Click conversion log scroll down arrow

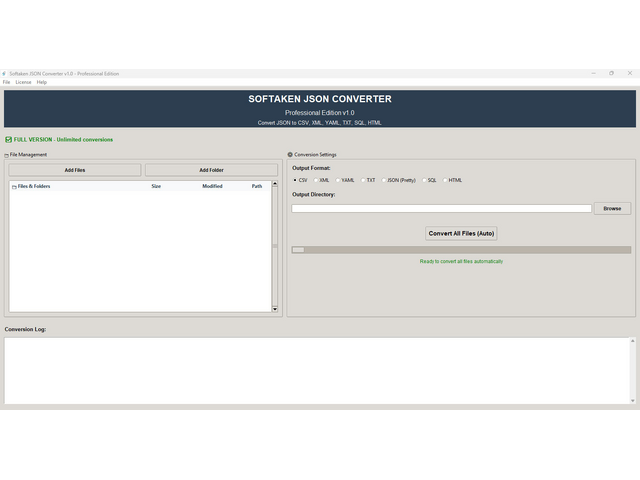click(633, 401)
